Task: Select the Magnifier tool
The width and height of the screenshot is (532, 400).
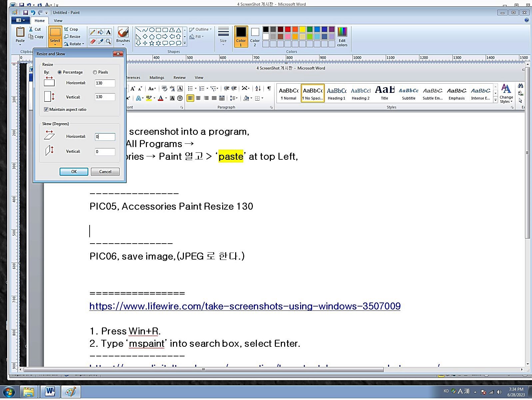Action: (x=108, y=42)
